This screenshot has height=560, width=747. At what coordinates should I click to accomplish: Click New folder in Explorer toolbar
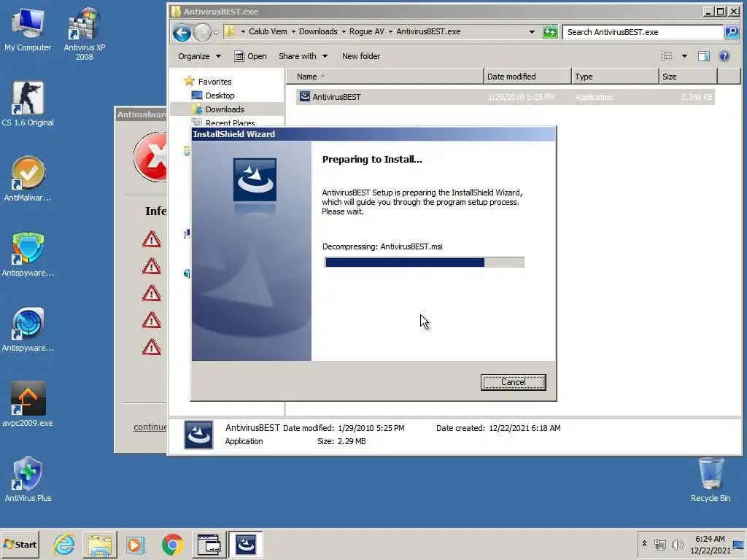click(x=360, y=56)
